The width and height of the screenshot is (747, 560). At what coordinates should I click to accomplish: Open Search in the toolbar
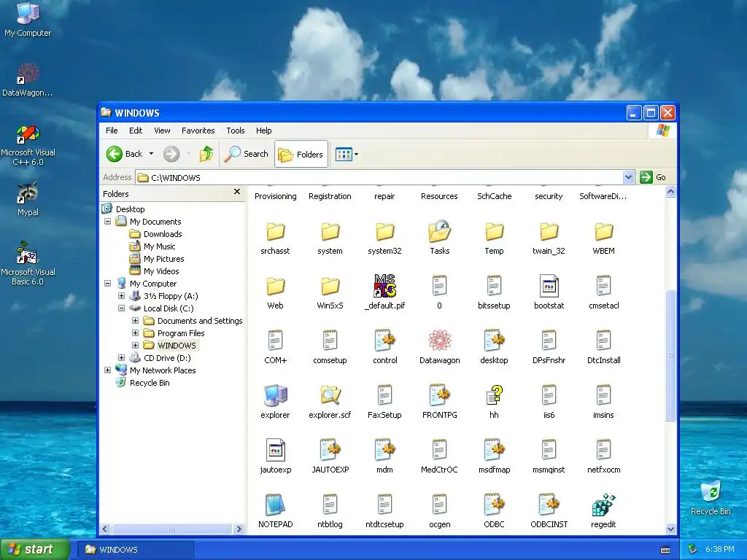pos(247,154)
